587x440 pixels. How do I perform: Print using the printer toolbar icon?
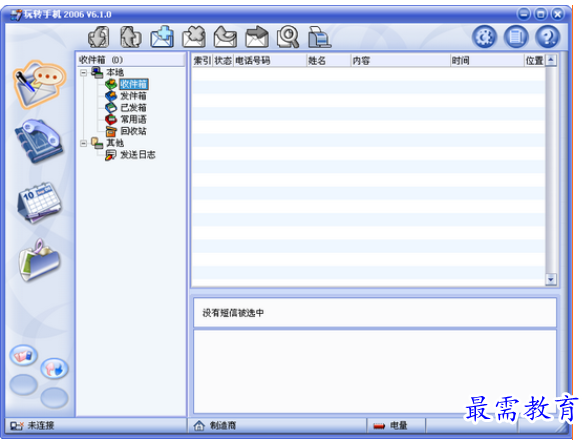coord(319,37)
